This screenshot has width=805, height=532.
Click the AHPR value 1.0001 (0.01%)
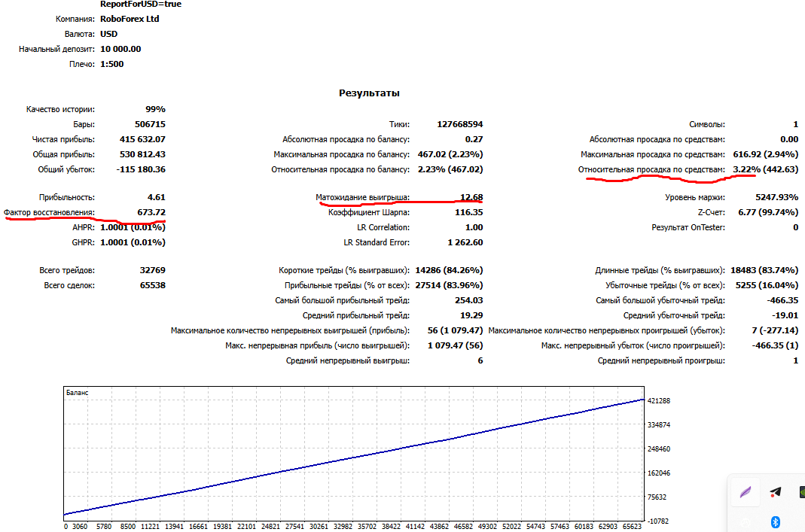(x=133, y=227)
